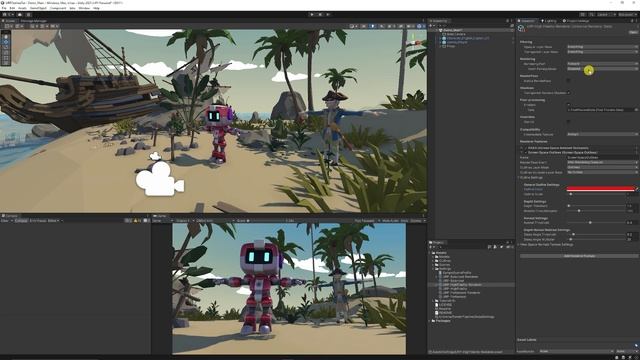Click the Open button in the Inspector header
Image resolution: width=640 pixels, height=360 pixels.
pos(633,32)
